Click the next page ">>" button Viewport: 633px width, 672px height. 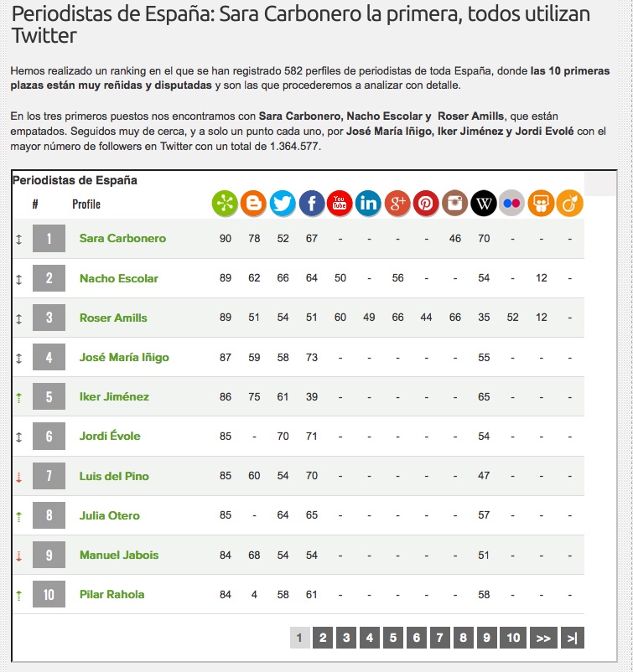point(543,638)
